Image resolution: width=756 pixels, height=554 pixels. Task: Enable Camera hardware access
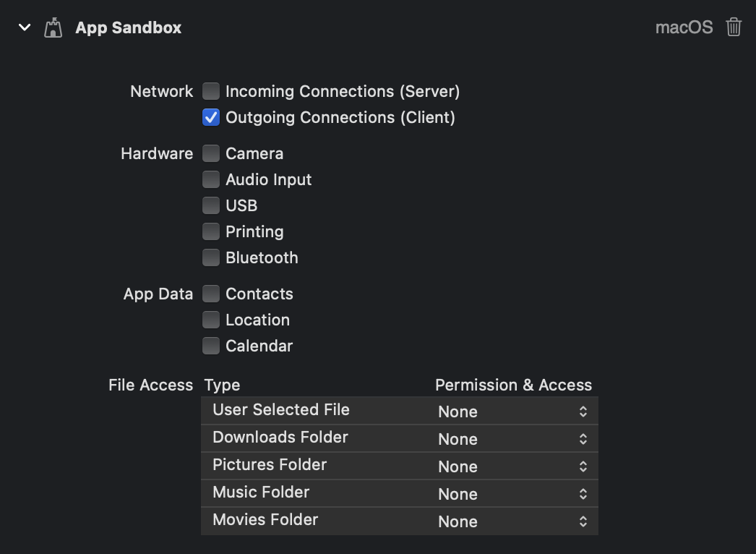[211, 153]
